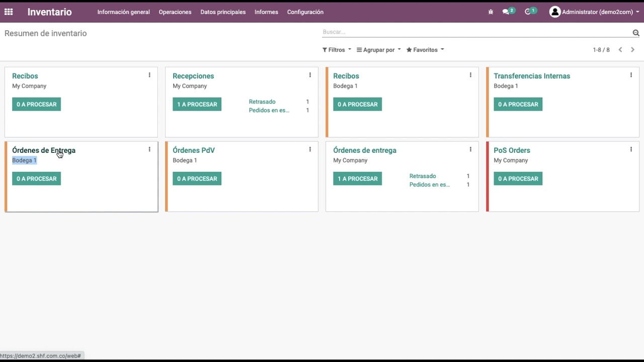Click 0 A PROCESAR on Recibos My Company

pos(36,104)
